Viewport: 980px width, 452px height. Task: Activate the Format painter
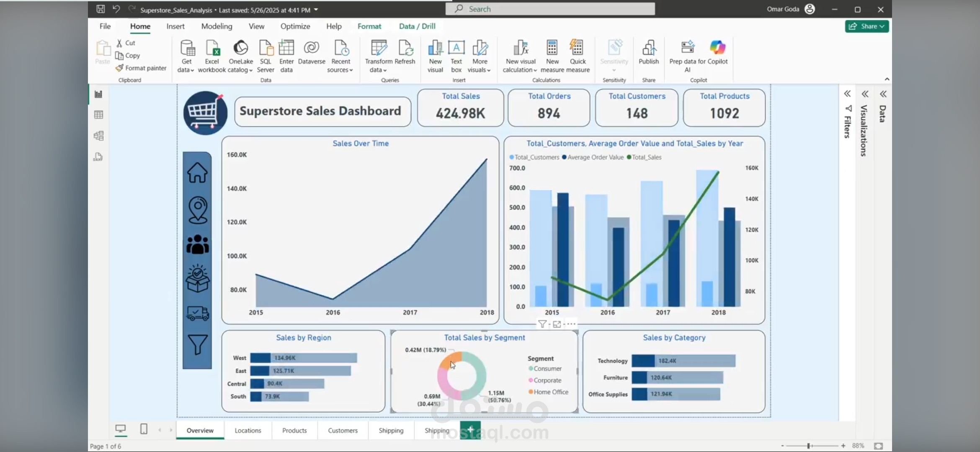141,68
